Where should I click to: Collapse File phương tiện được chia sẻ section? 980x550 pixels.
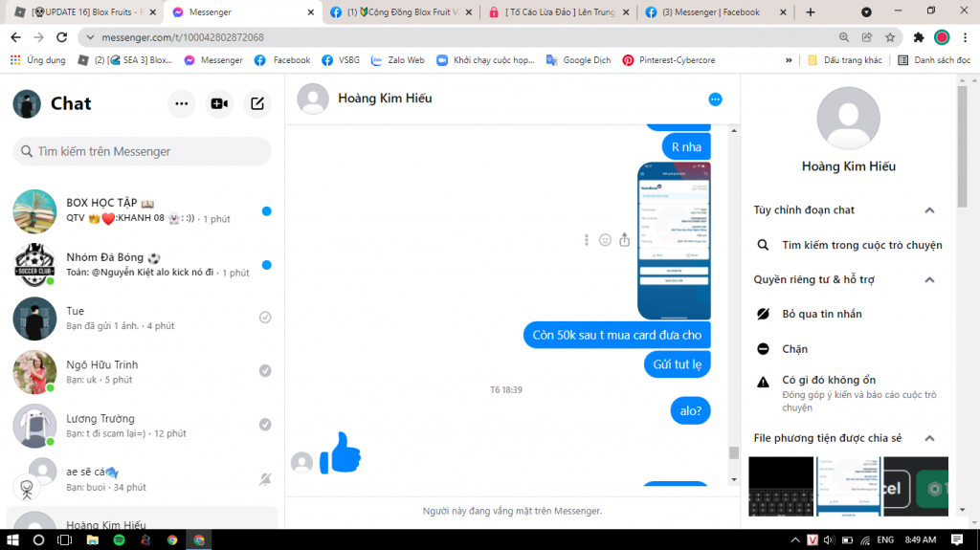pyautogui.click(x=928, y=438)
